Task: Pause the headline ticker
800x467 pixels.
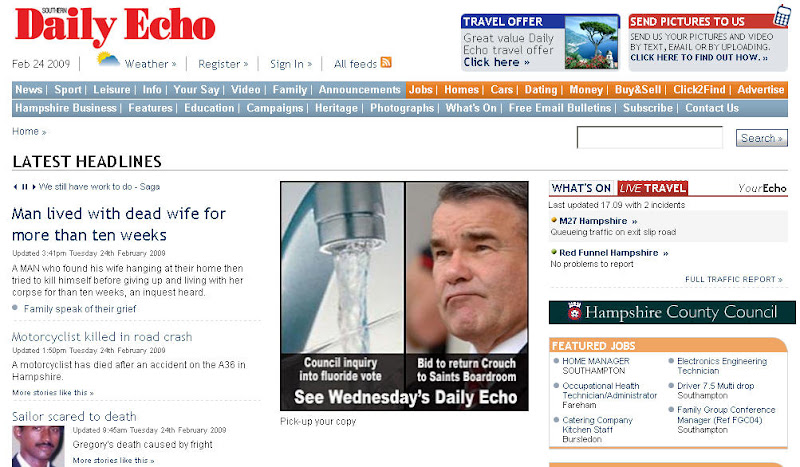Action: tap(24, 187)
